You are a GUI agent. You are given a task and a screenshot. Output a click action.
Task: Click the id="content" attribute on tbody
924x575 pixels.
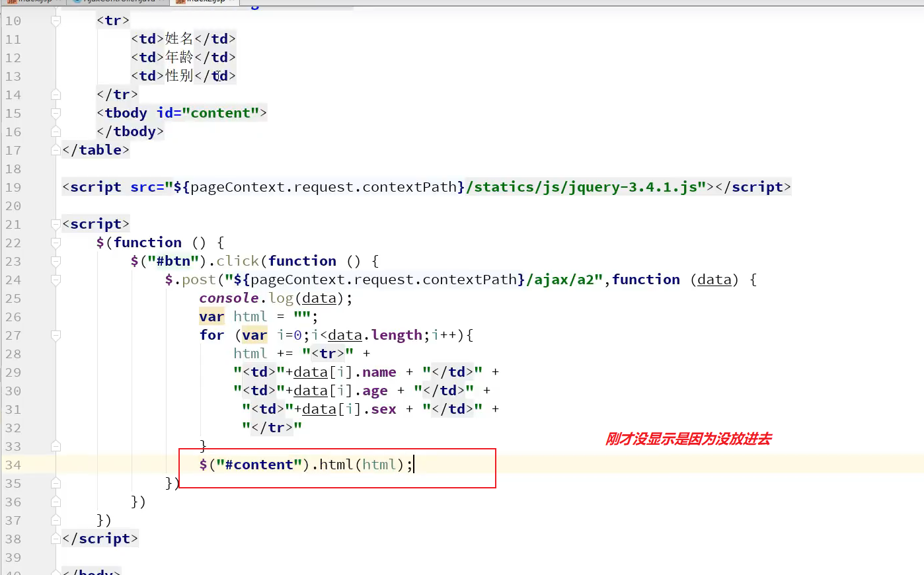tap(208, 113)
